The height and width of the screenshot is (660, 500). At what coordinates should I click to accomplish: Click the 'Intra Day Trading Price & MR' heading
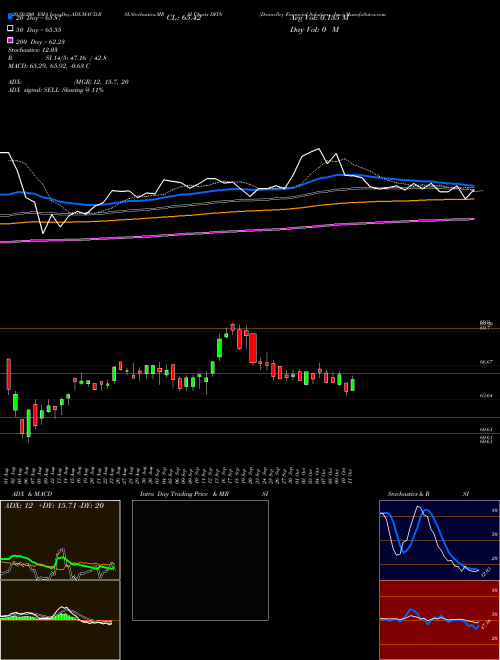pyautogui.click(x=184, y=494)
